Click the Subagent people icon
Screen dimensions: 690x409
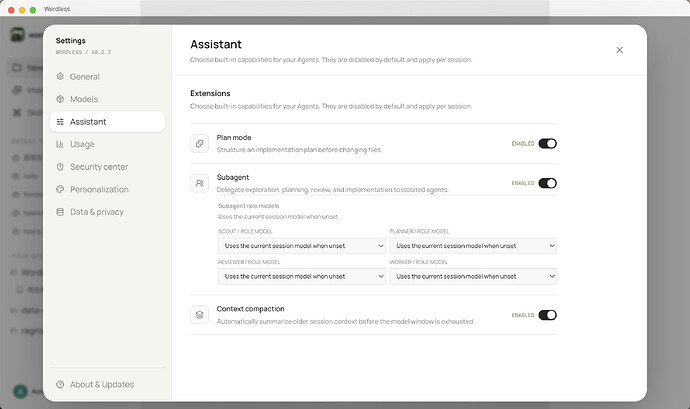[199, 183]
